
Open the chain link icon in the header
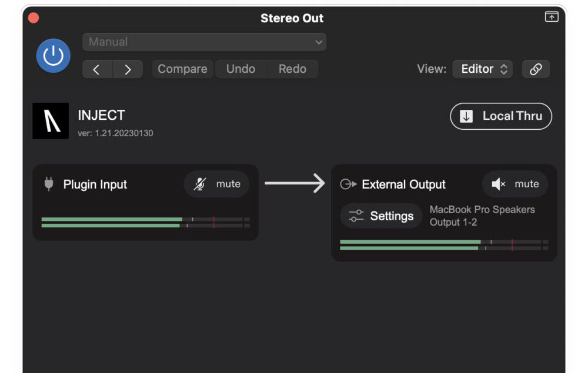(x=536, y=69)
